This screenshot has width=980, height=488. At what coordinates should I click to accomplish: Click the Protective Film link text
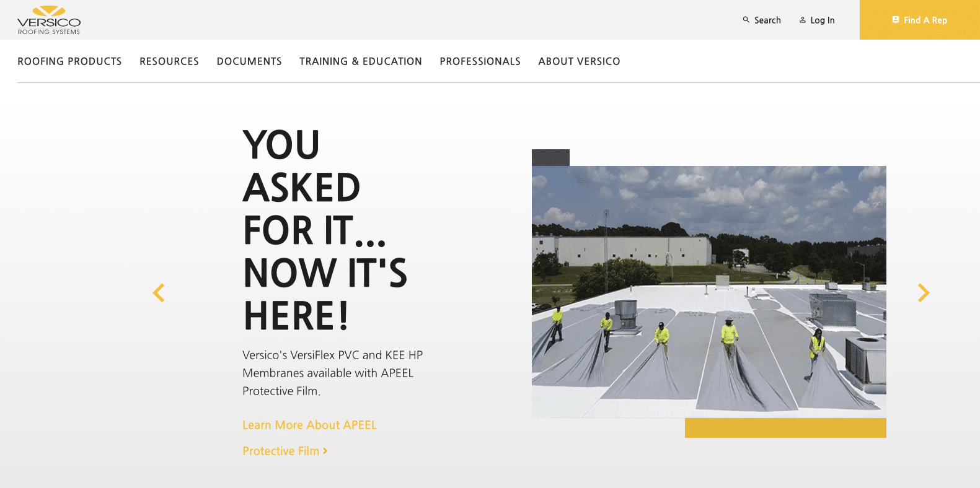click(x=281, y=451)
